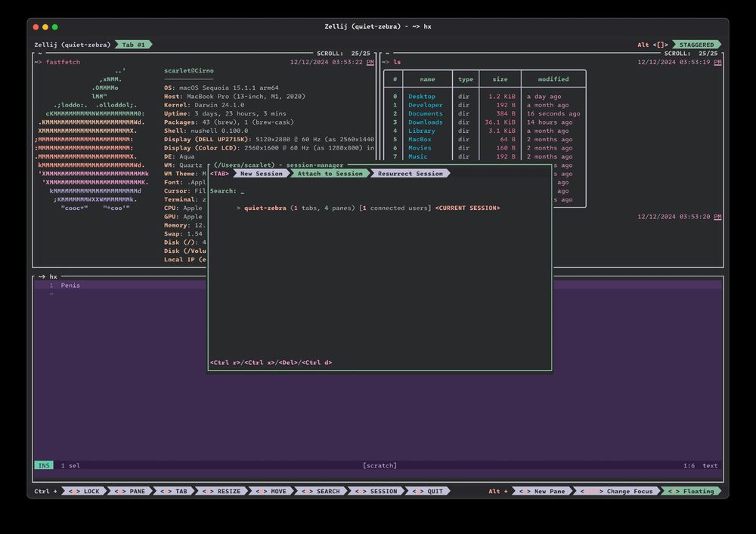Click the 36.1 KiB size cell

tap(500, 122)
